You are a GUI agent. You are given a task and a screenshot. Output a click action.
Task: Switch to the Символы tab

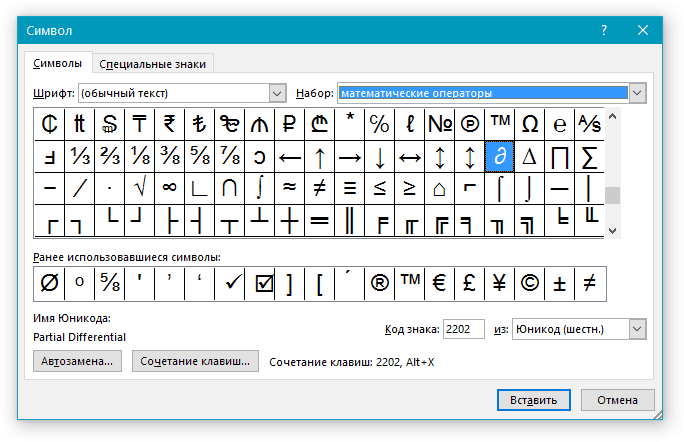[58, 63]
